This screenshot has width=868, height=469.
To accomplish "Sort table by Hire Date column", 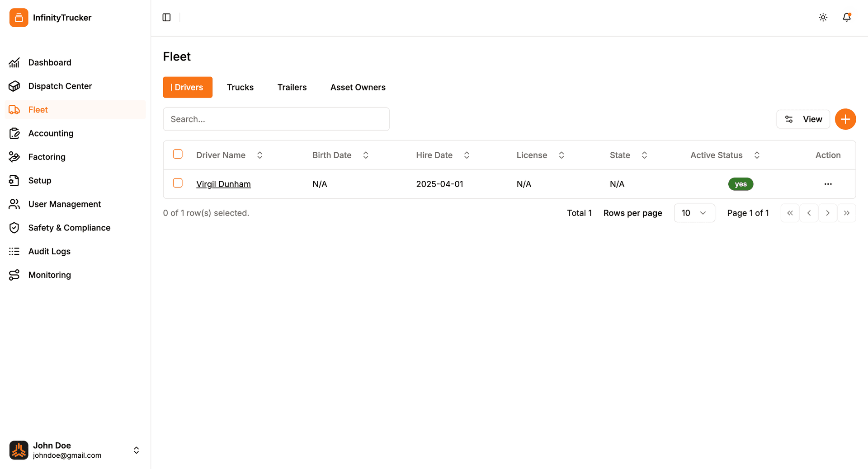I will point(467,155).
